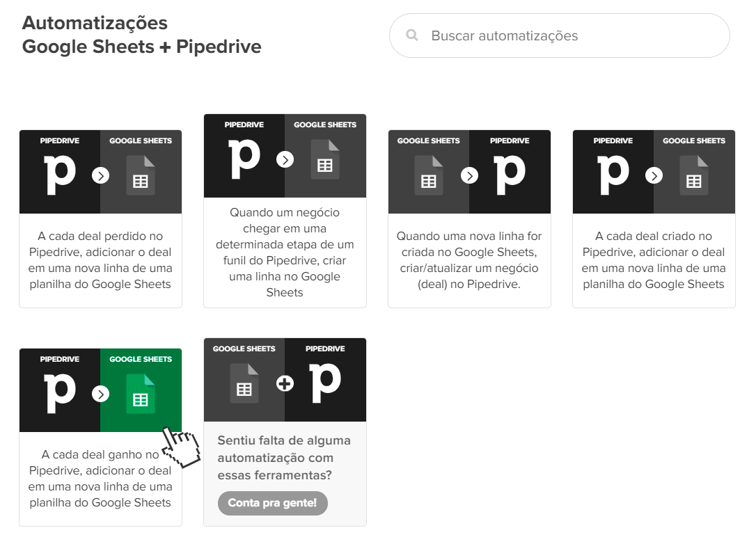This screenshot has width=756, height=535.
Task: Click Pipedrive logo on 'deal criado' card
Action: click(x=613, y=175)
